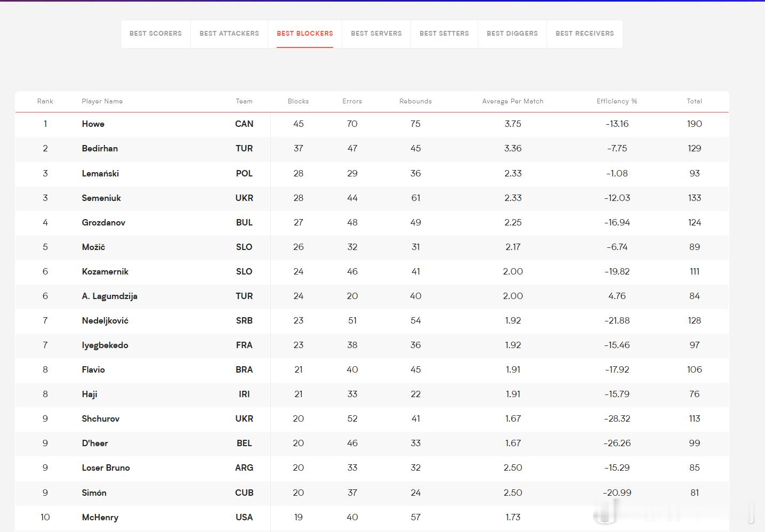Click Haji's total 76 value
This screenshot has width=765, height=532.
click(695, 394)
